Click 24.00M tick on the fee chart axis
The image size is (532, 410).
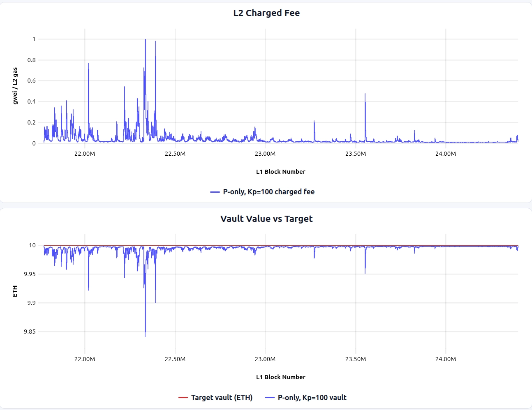click(x=446, y=154)
